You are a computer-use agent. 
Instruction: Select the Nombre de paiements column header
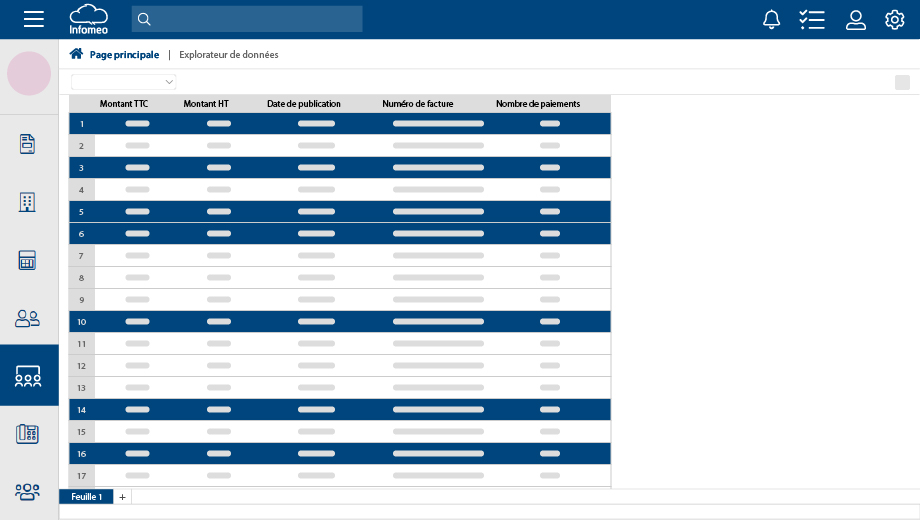[538, 104]
